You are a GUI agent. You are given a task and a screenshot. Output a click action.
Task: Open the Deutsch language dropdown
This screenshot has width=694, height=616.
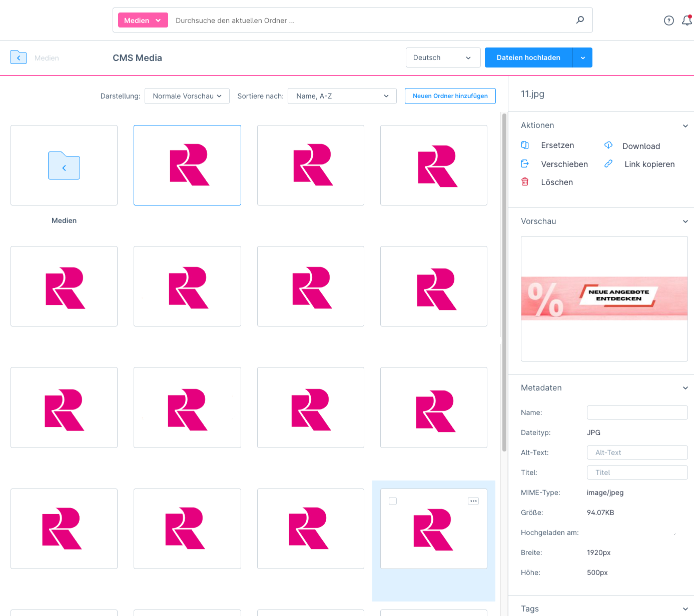click(443, 57)
